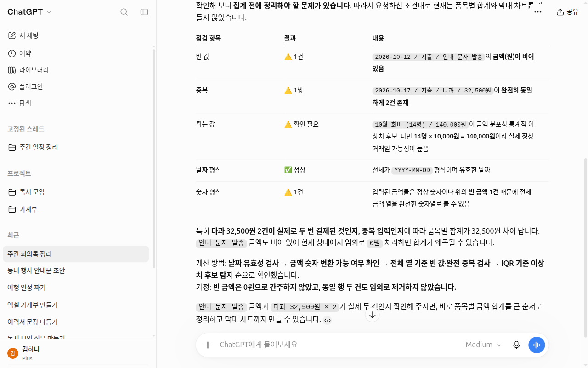Toggle the sidebar panel icon
The width and height of the screenshot is (588, 368).
coord(144,12)
